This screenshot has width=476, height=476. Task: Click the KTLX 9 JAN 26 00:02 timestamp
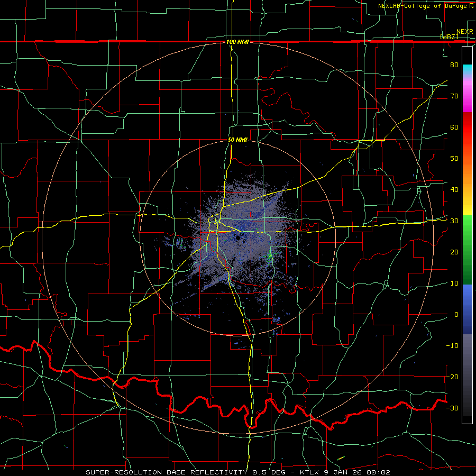[344, 472]
